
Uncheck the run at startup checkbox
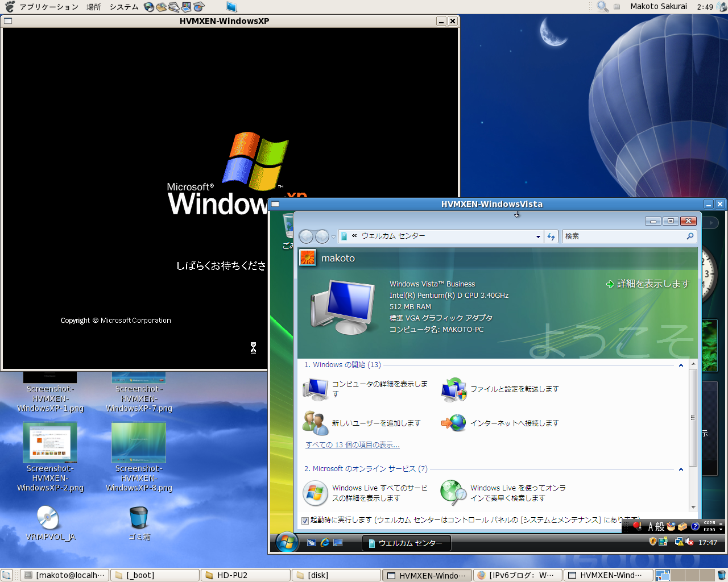click(305, 520)
